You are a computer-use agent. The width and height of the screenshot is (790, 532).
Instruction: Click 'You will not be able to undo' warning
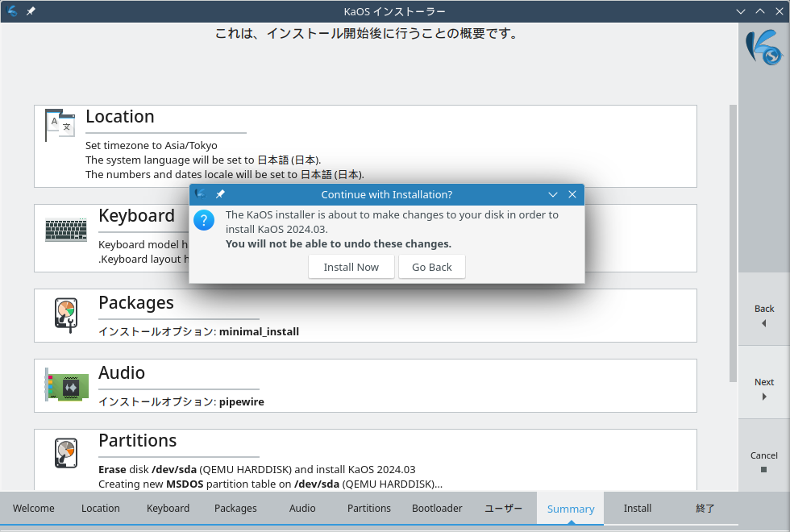(338, 243)
